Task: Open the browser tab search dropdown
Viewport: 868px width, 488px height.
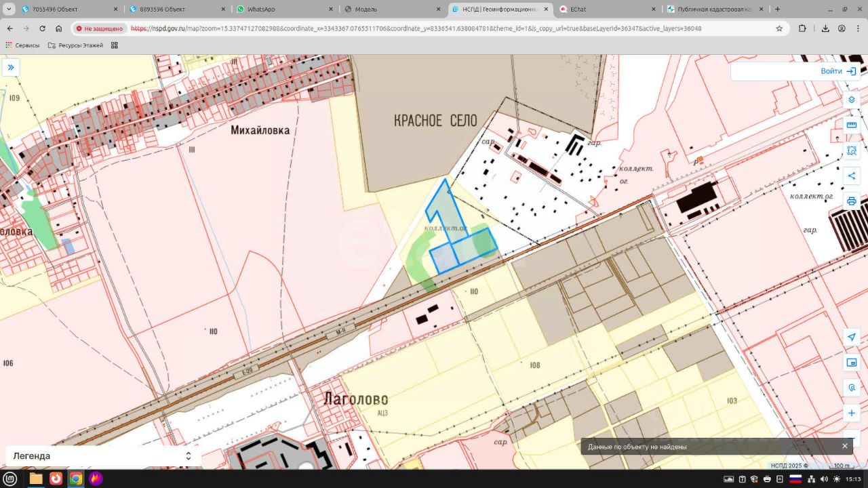Action: coord(10,9)
